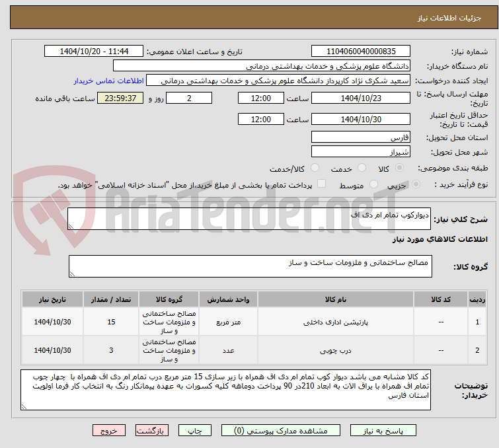Click the quantity cell showing 3
This screenshot has width=499, height=448.
[x=111, y=350]
